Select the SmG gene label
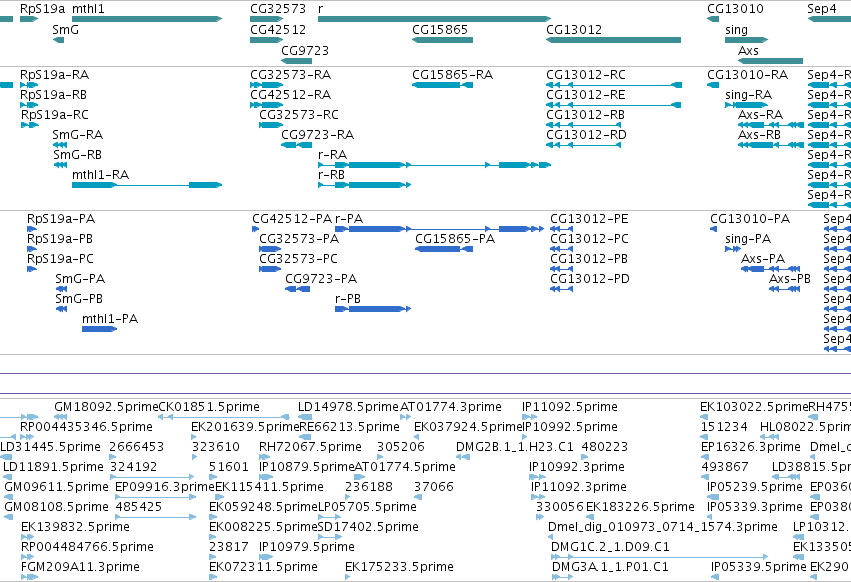The width and height of the screenshot is (851, 582). click(x=66, y=30)
